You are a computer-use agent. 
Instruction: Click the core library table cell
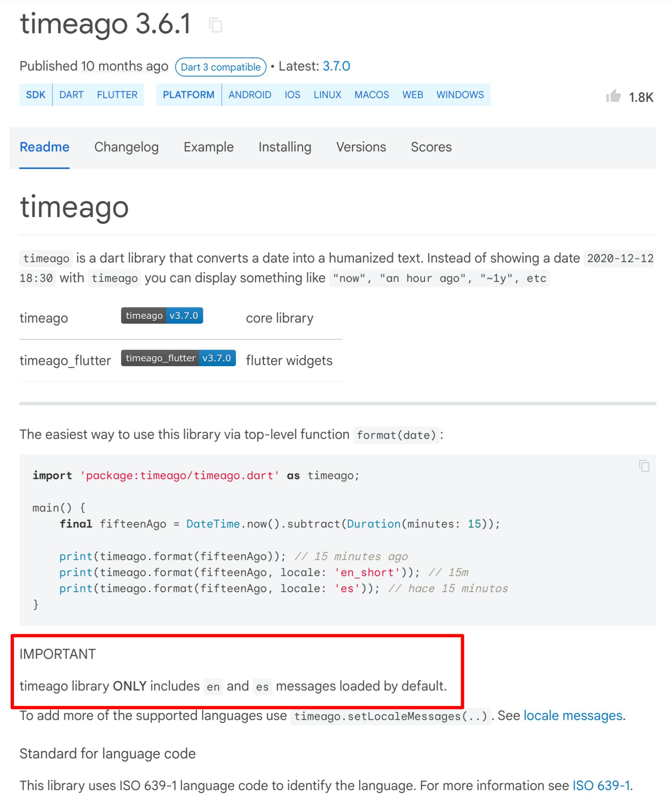pyautogui.click(x=279, y=318)
